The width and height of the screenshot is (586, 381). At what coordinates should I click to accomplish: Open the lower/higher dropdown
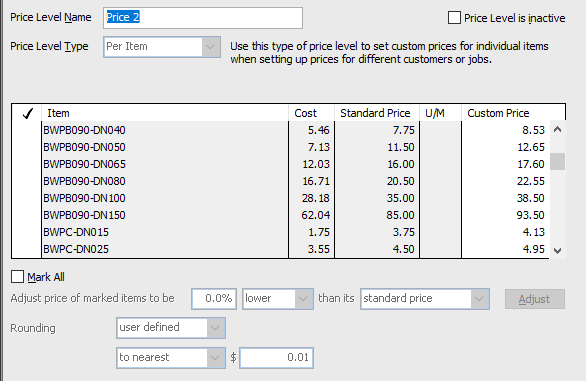[x=278, y=298]
